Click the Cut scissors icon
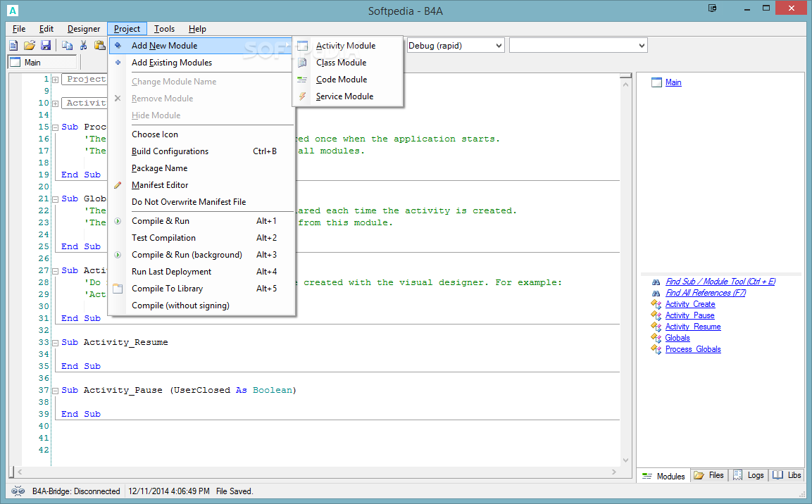This screenshot has height=504, width=812. 83,46
